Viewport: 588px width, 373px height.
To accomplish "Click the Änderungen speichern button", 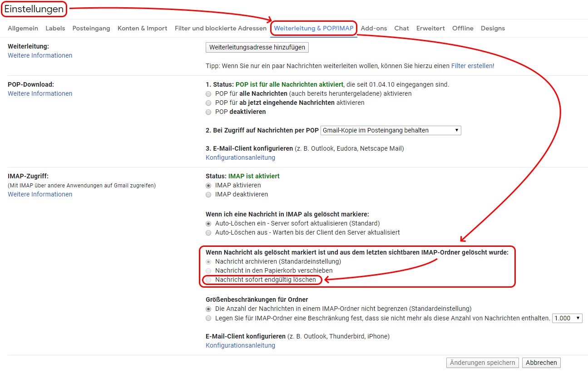I will [x=482, y=363].
